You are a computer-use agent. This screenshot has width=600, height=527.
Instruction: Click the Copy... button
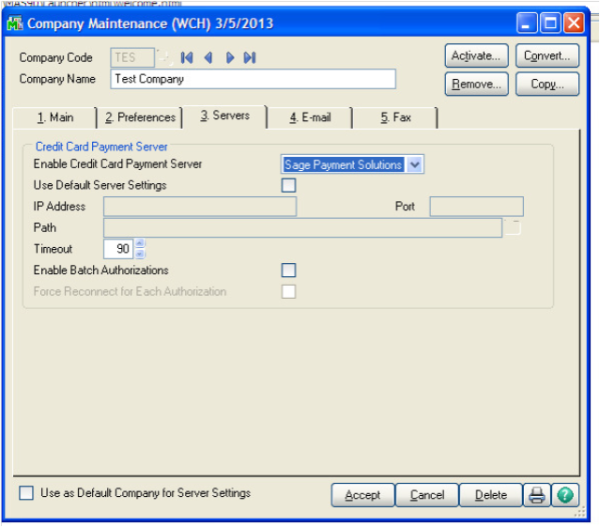tap(547, 84)
